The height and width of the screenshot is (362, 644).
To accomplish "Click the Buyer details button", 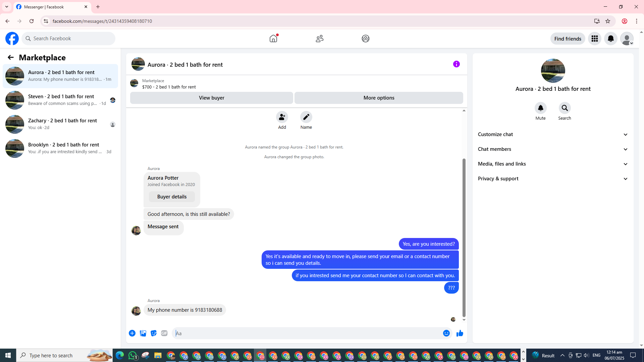I will [x=172, y=197].
